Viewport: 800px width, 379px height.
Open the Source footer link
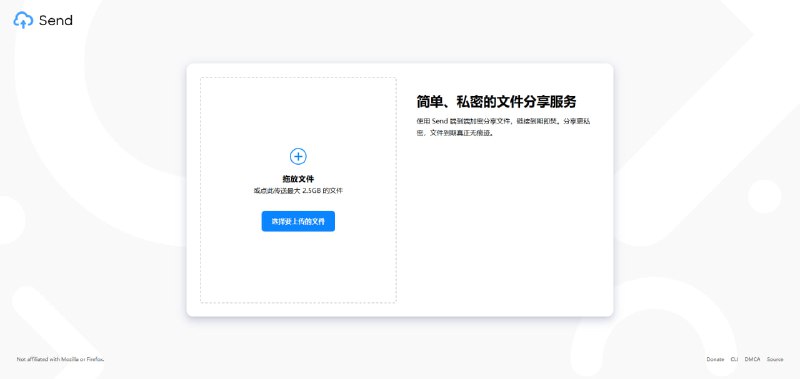[x=774, y=360]
